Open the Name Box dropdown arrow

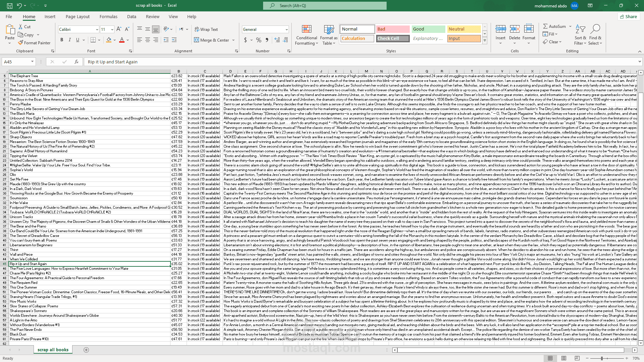point(32,62)
